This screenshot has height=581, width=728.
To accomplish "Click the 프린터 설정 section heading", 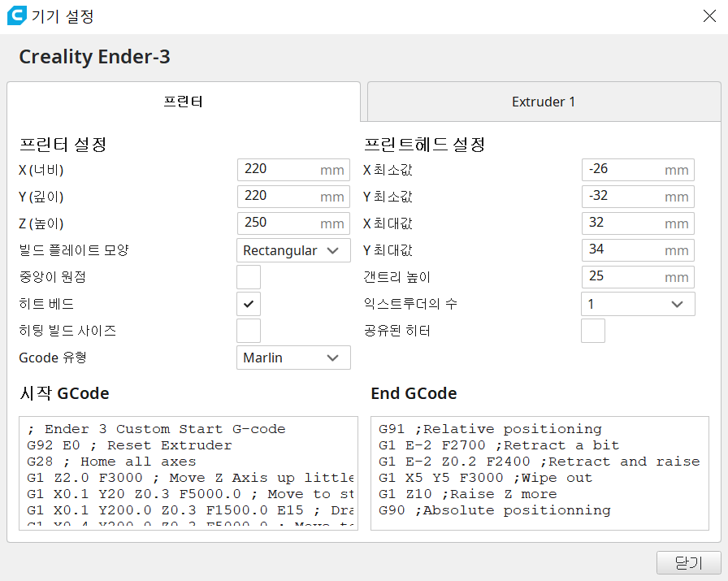I will 63,145.
